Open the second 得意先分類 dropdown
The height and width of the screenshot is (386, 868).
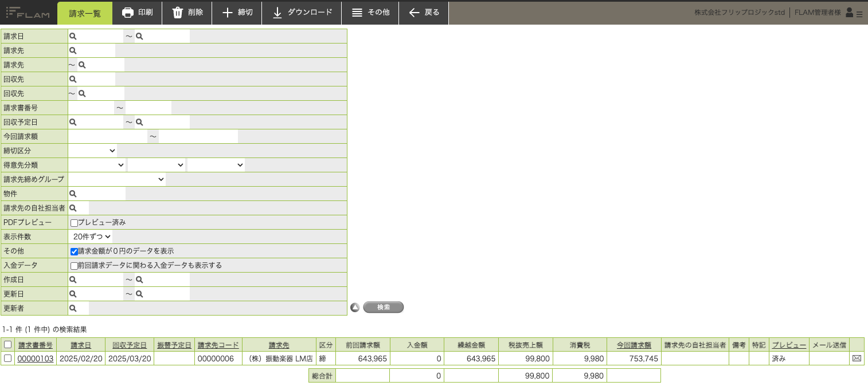pyautogui.click(x=157, y=165)
